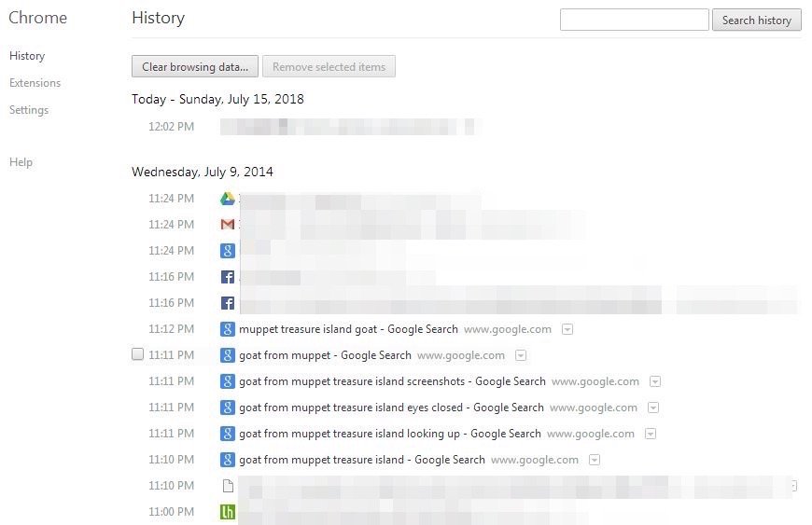Click the green lh icon at 11:00 PM
The image size is (812, 525).
click(228, 512)
